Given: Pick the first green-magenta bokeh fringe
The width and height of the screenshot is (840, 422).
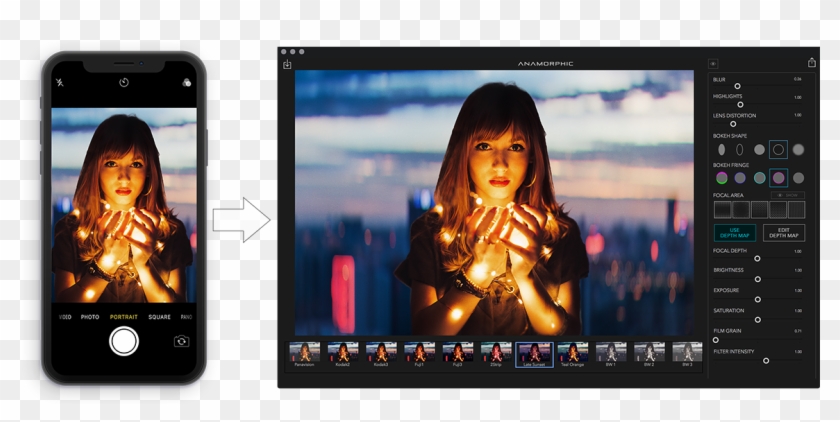Looking at the screenshot, I should click(721, 177).
